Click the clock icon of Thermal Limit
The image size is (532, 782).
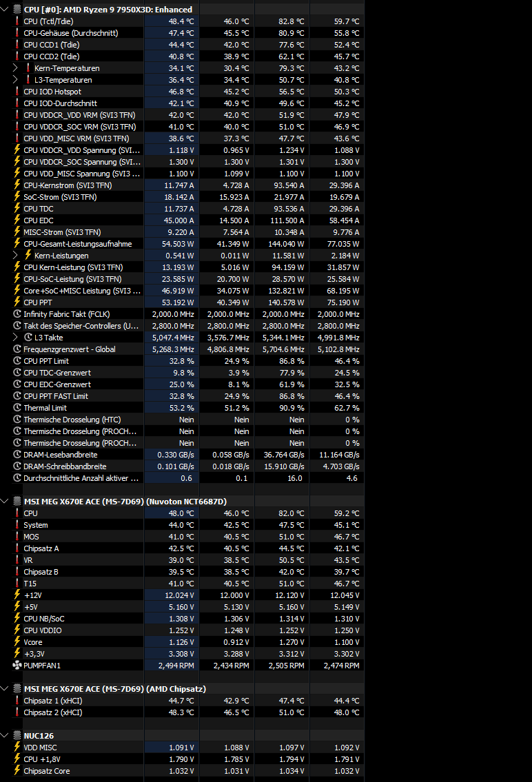pos(17,407)
